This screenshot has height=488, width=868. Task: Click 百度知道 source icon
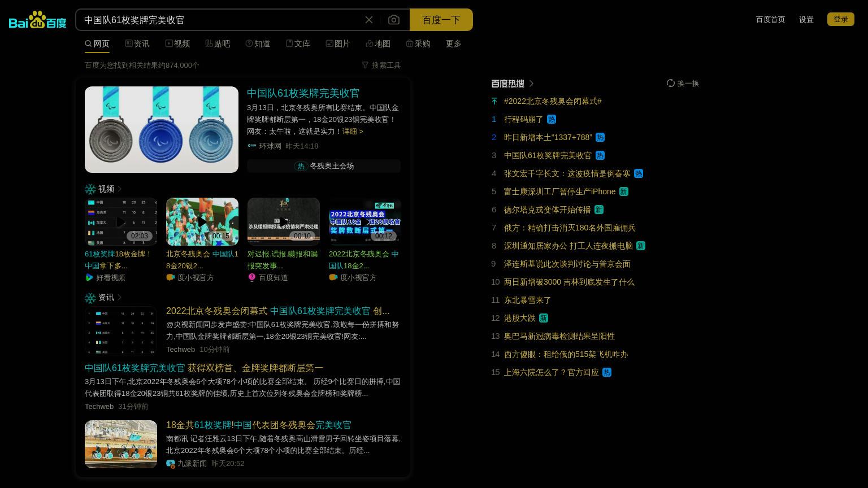click(252, 277)
